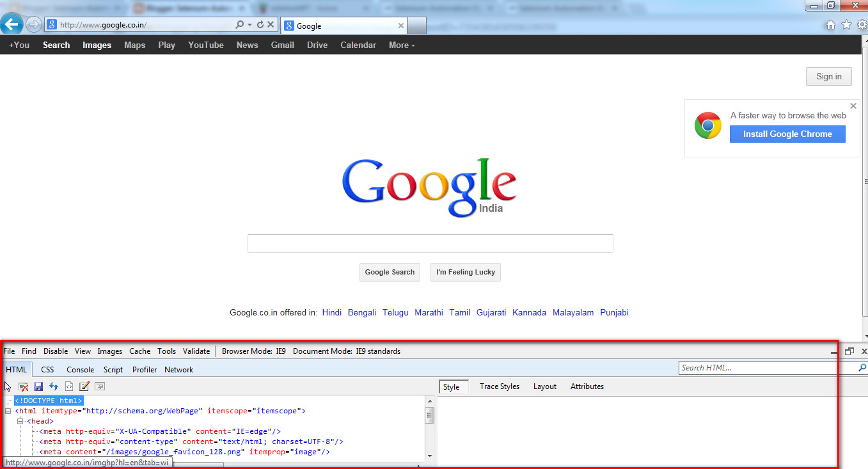Select the Trace Styles tab

coord(500,386)
